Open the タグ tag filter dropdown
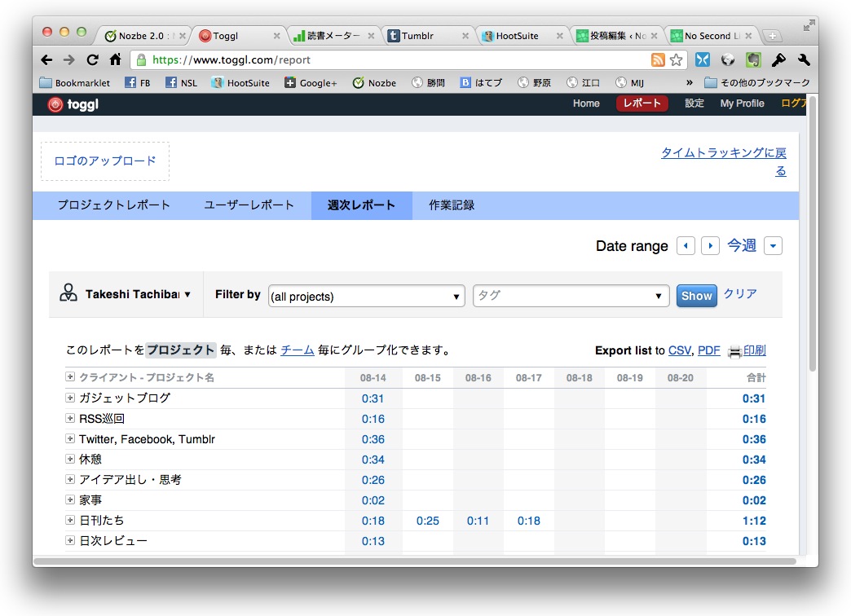The height and width of the screenshot is (616, 851). pos(571,296)
